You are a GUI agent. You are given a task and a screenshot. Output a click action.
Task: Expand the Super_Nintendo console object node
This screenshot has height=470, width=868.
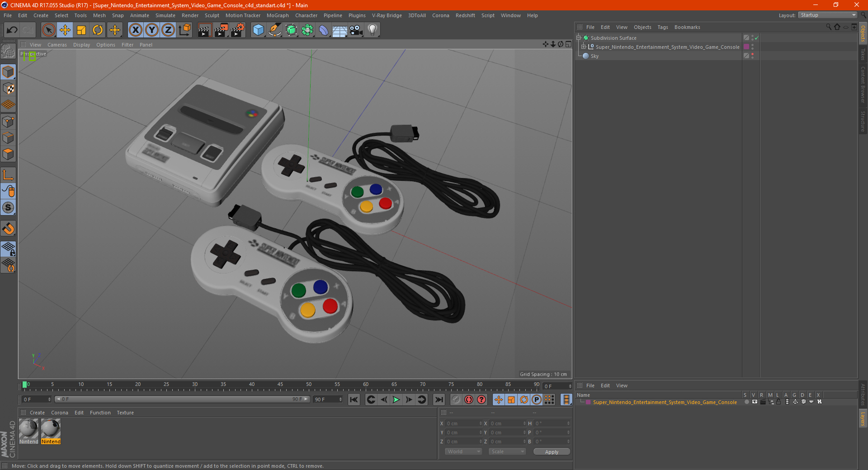click(584, 47)
